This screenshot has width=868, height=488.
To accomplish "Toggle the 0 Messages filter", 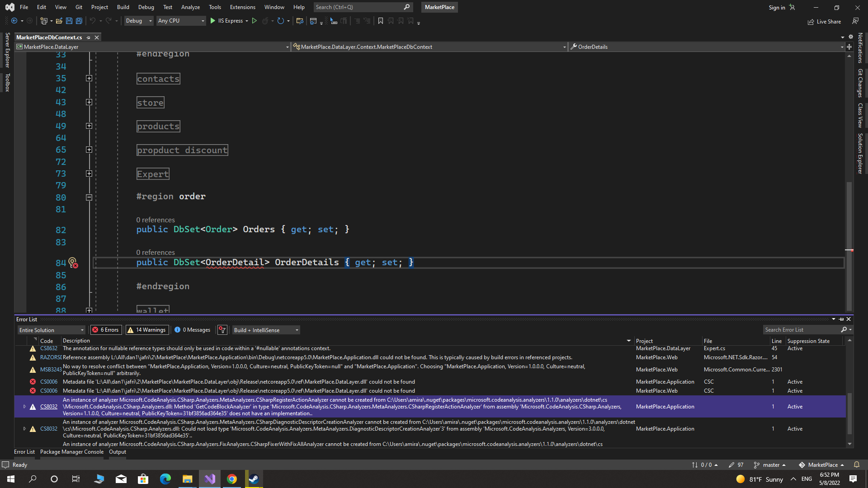I will 193,330.
